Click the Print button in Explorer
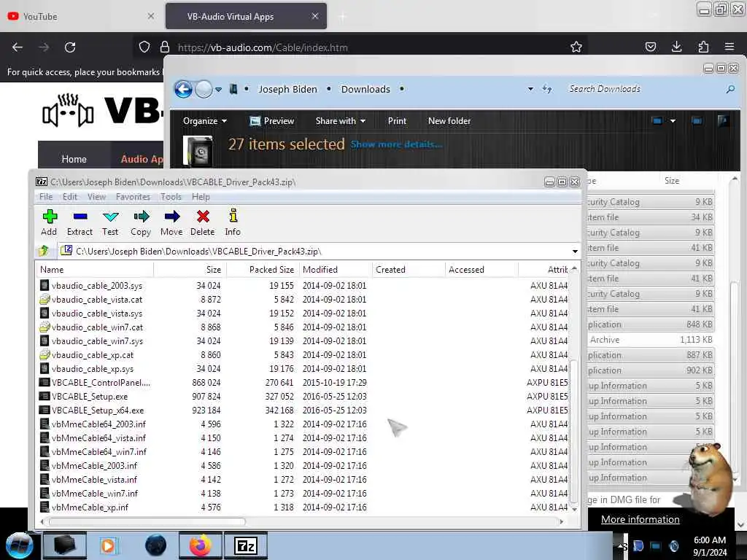Viewport: 747px width, 560px height. pyautogui.click(x=397, y=121)
